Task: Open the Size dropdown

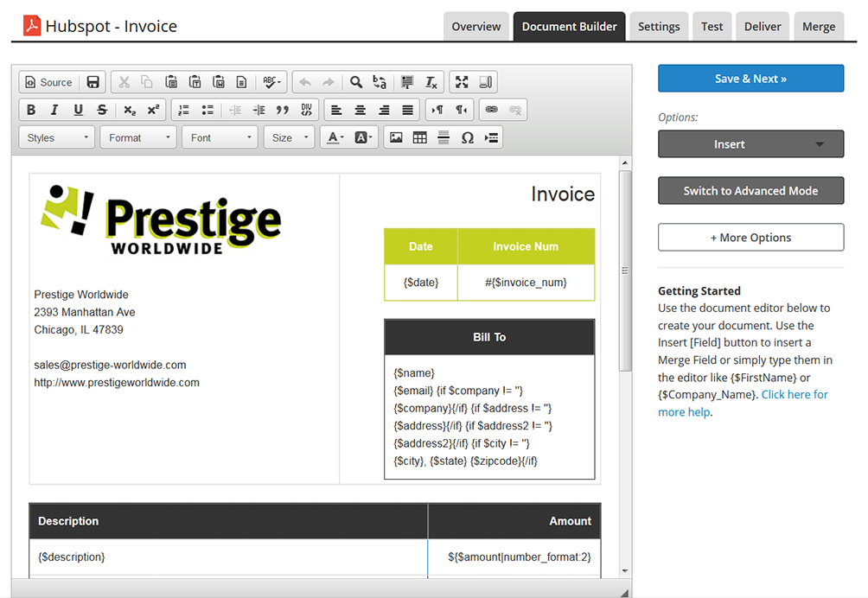Action: coord(290,137)
